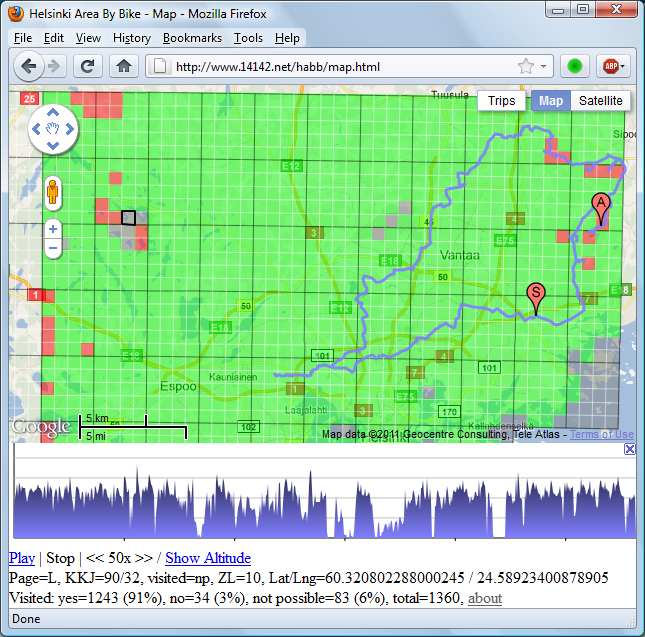Click the green status indicator button
Viewport: 645px width, 637px height.
(574, 67)
